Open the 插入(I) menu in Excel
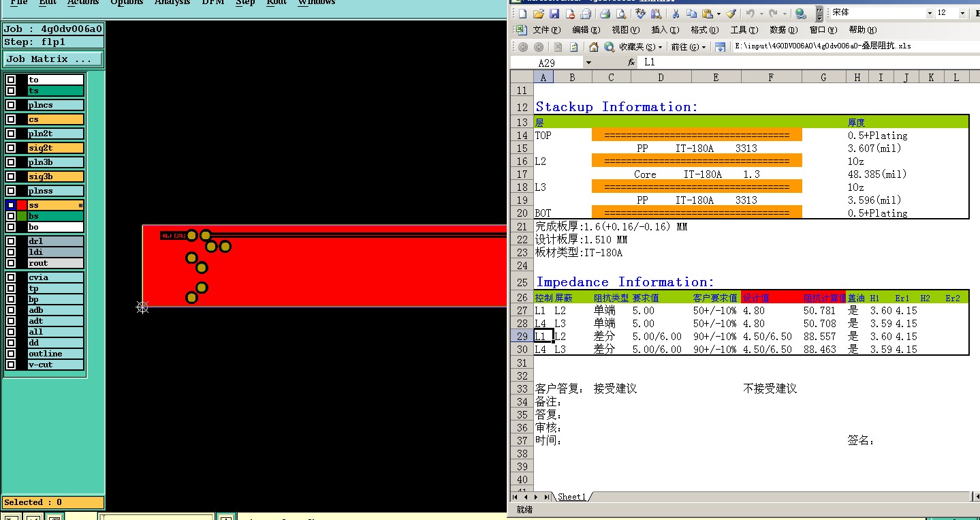Screen dimensions: 980x520 click(x=665, y=30)
